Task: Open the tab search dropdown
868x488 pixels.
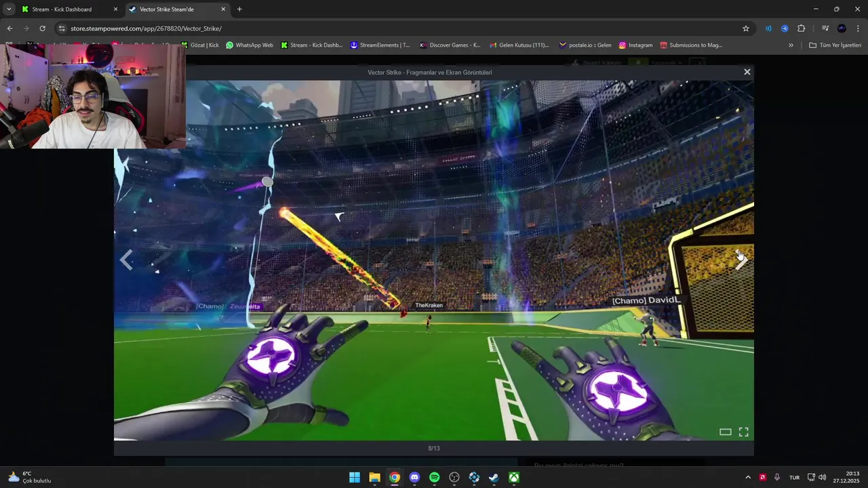Action: coord(9,9)
